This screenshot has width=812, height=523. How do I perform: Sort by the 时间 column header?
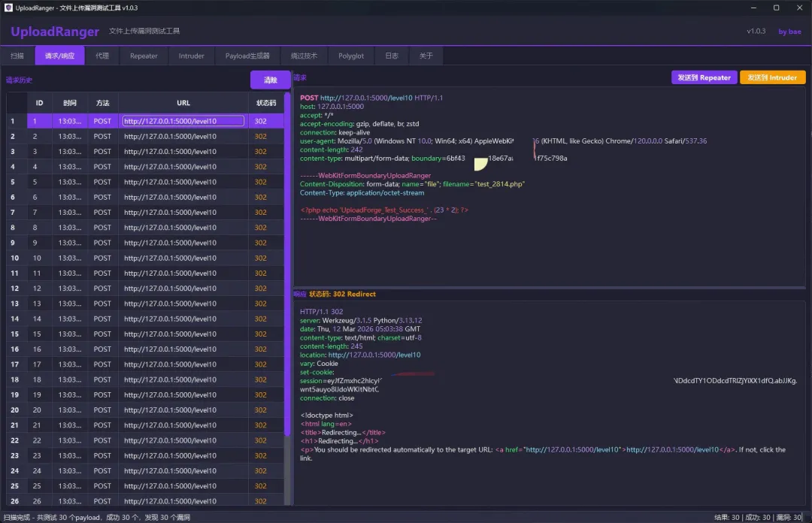pyautogui.click(x=70, y=103)
